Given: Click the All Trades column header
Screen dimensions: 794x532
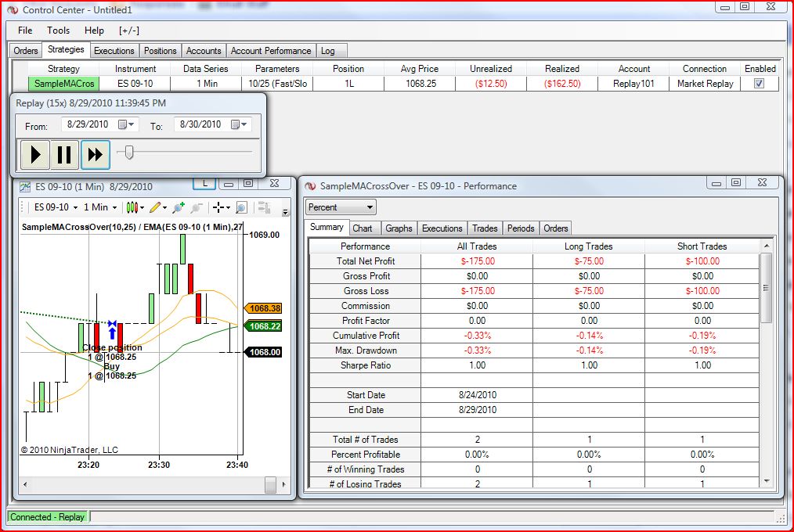Looking at the screenshot, I should coord(477,246).
